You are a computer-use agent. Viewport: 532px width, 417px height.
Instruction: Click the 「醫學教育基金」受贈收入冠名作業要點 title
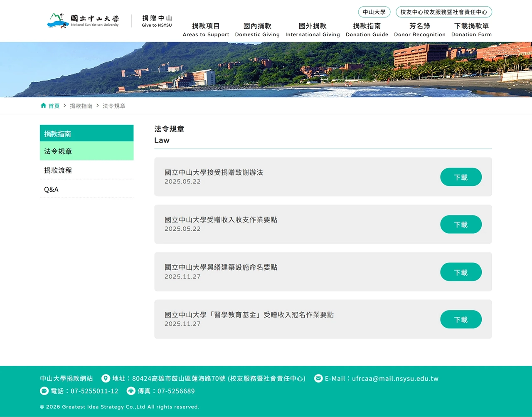249,315
